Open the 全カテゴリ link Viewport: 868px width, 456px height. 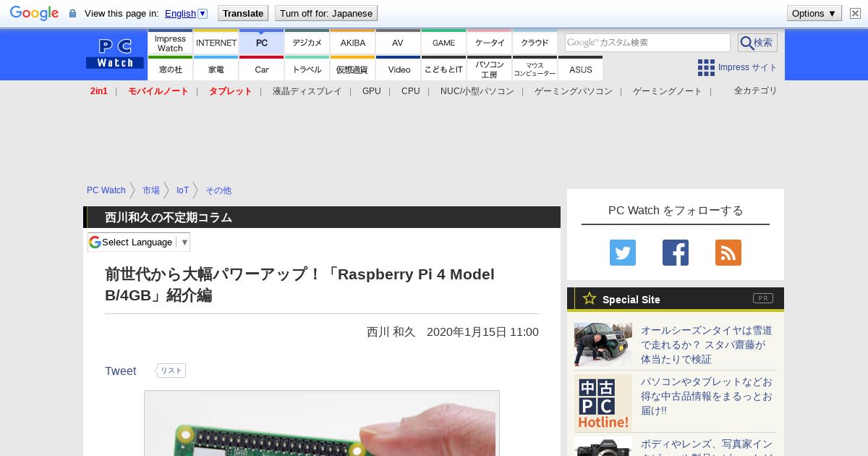pos(756,90)
